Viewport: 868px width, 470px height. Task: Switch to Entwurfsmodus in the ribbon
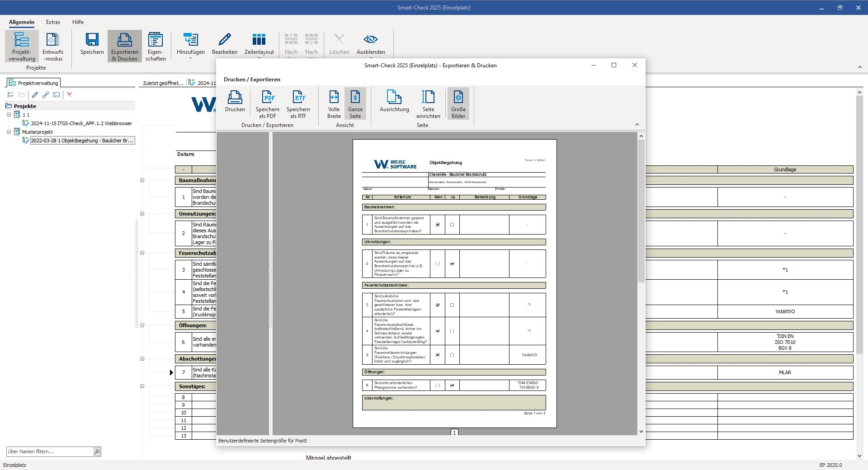[53, 46]
